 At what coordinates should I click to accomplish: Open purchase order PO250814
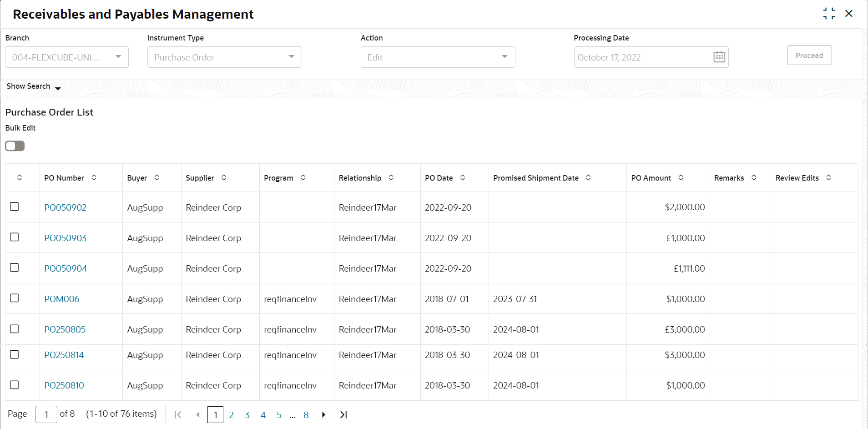pos(64,355)
